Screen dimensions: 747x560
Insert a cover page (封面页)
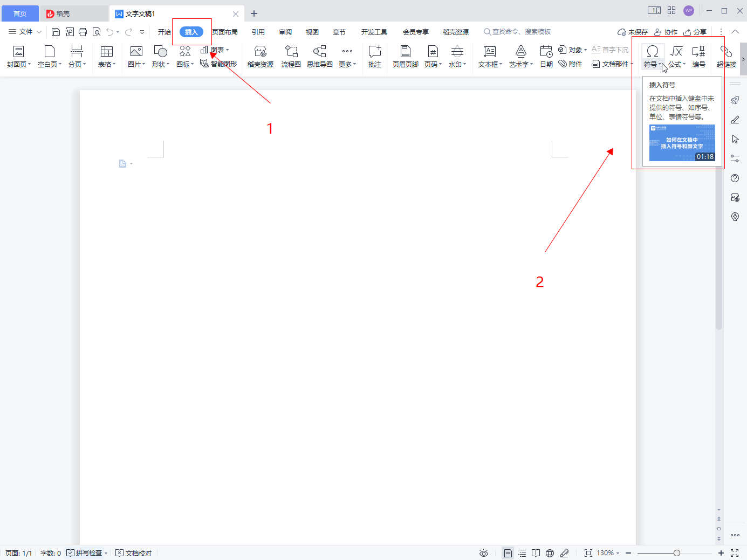18,57
